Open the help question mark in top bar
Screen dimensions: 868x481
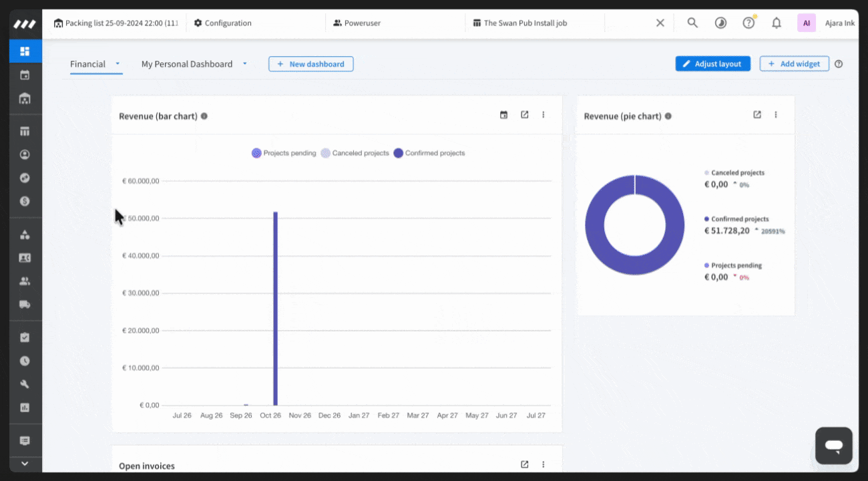(748, 23)
